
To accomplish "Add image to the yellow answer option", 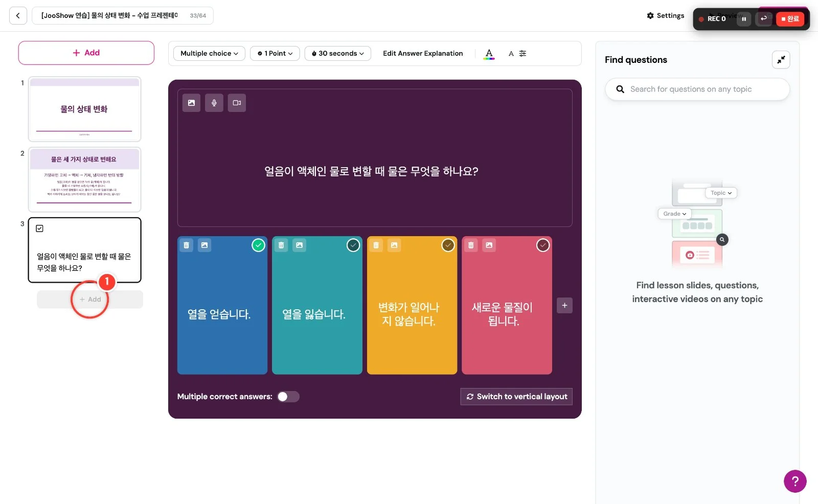I will [x=394, y=245].
